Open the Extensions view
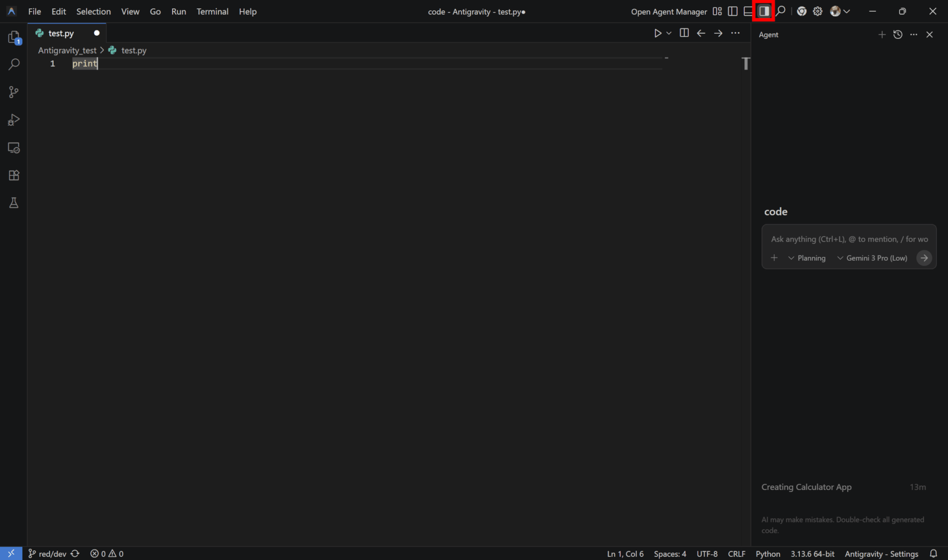Viewport: 948px width, 560px height. tap(14, 175)
